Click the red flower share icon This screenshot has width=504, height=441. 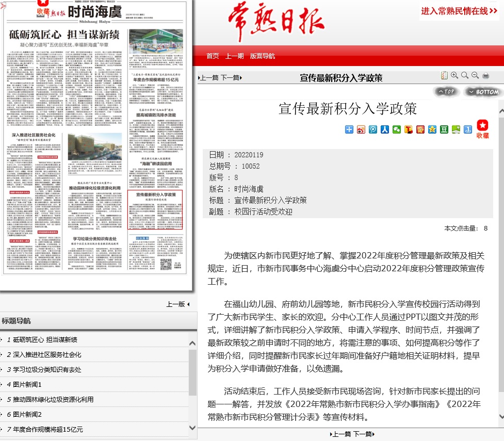coord(420,129)
